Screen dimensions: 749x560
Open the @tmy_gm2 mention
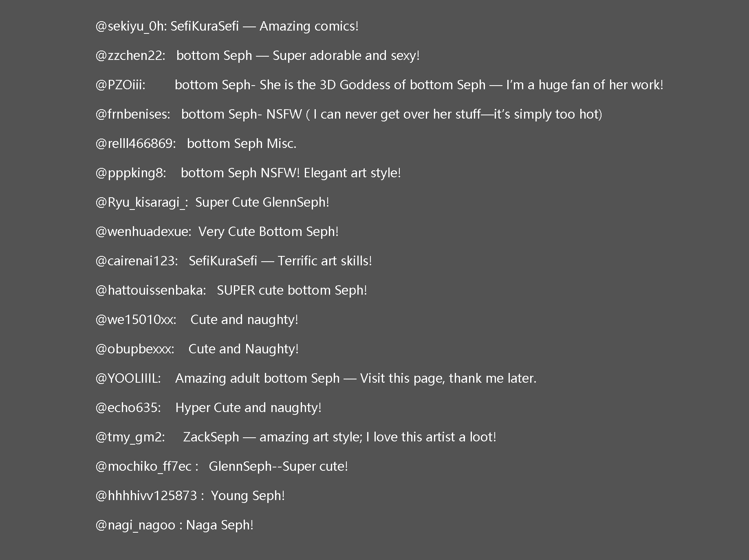tap(130, 437)
